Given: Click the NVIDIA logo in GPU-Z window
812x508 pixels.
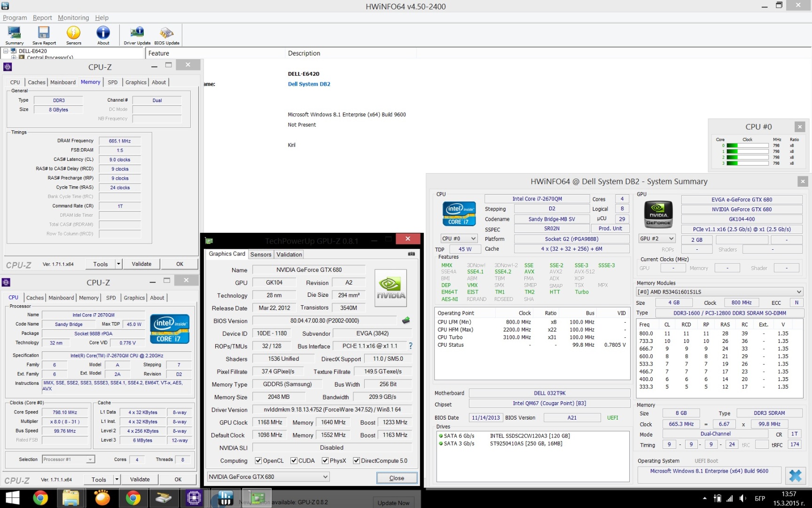Looking at the screenshot, I should tap(390, 288).
